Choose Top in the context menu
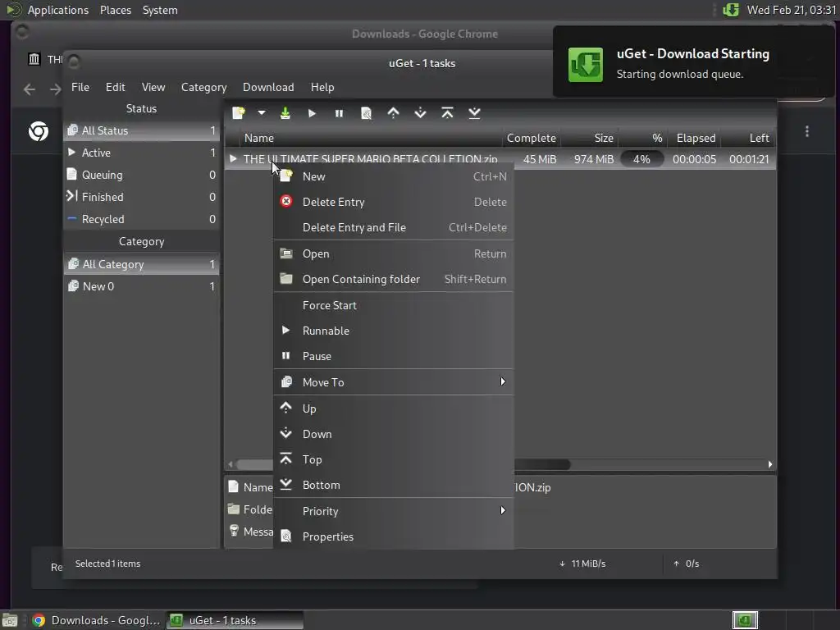840x630 pixels. [393, 459]
